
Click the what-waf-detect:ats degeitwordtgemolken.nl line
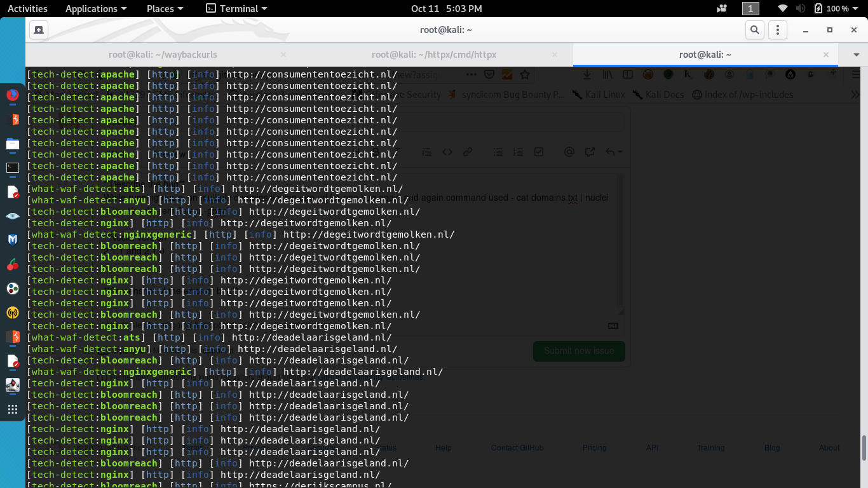pos(215,189)
